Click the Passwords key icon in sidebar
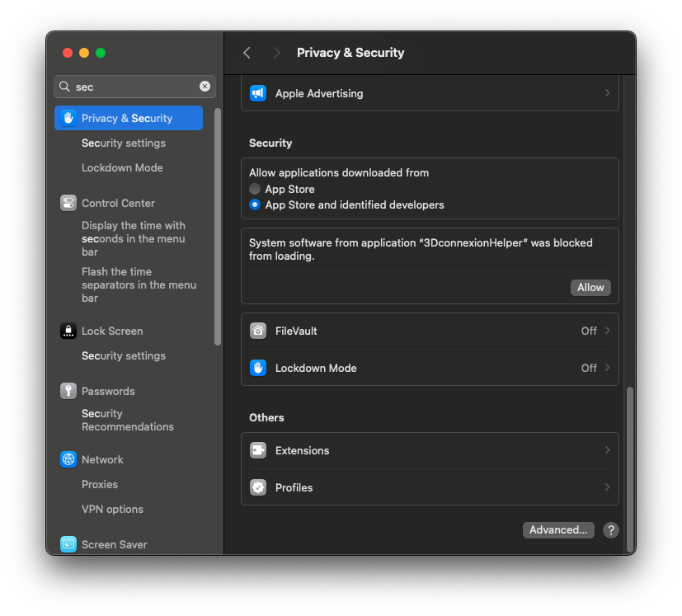 pos(68,391)
